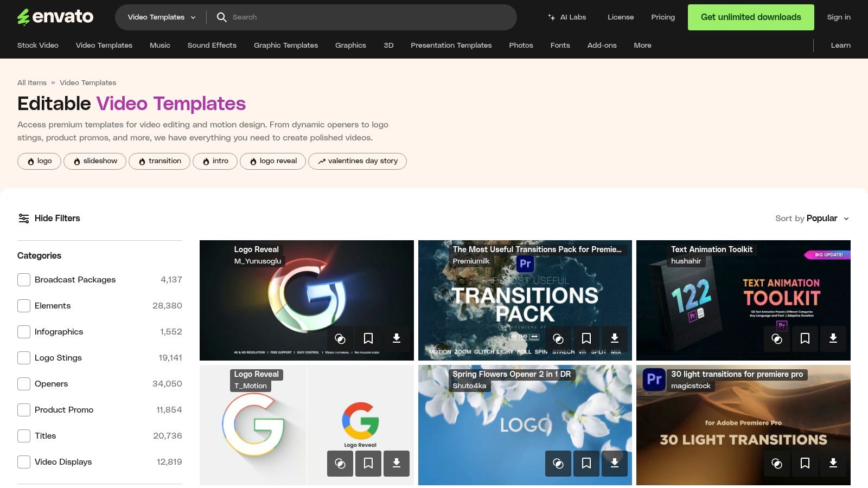The width and height of the screenshot is (868, 488).
Task: Bookmark M_Yunusoglu Logo Reveal template
Action: 368,338
